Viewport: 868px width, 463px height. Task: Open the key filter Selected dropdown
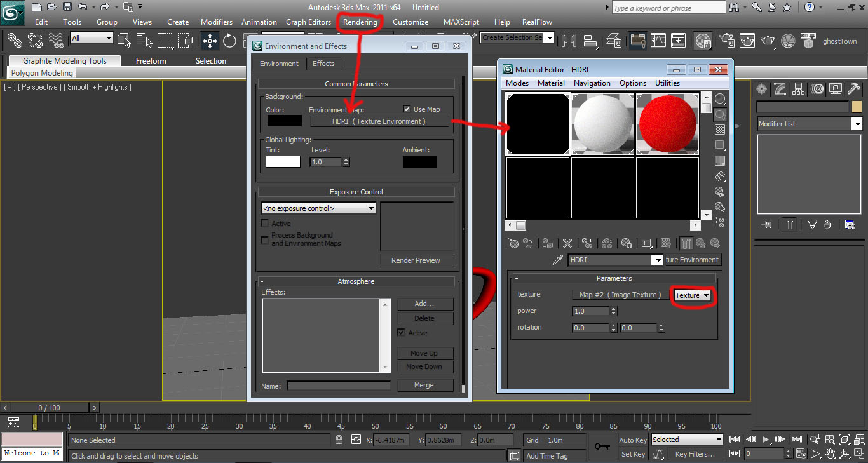coord(687,440)
